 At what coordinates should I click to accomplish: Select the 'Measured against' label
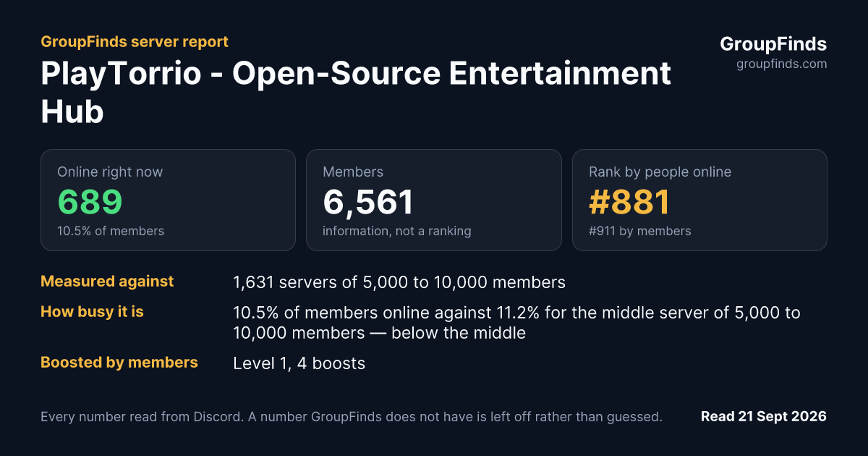pyautogui.click(x=107, y=282)
